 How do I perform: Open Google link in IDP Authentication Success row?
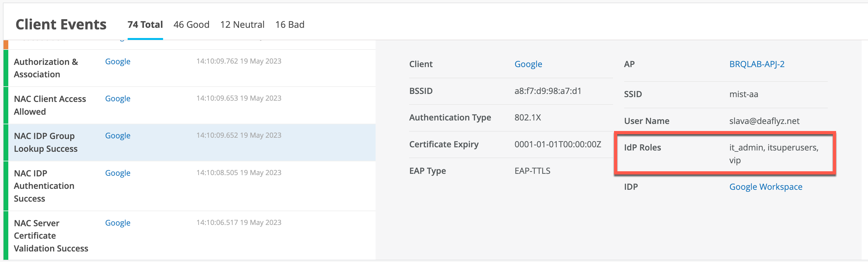pos(118,173)
